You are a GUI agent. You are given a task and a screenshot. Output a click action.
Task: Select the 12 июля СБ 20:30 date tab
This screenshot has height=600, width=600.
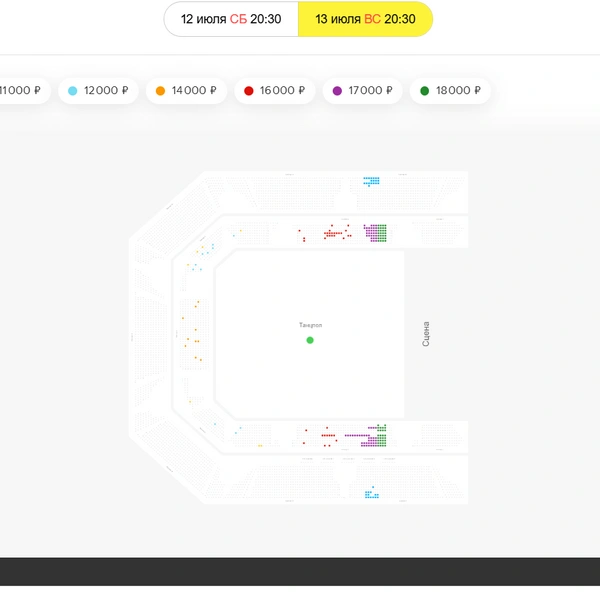[231, 19]
